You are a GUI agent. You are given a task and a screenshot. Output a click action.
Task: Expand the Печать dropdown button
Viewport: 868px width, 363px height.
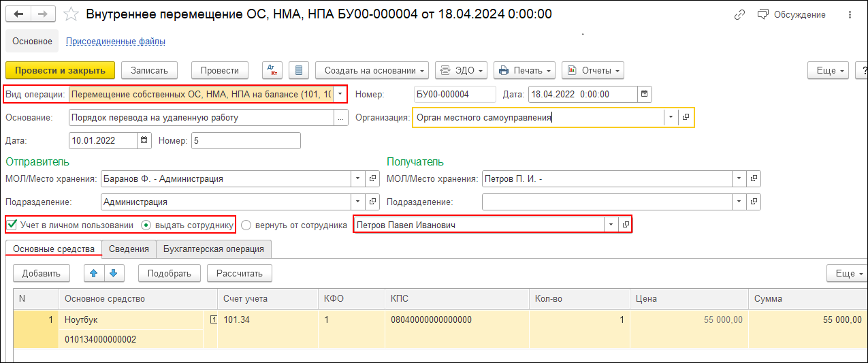[x=524, y=70]
